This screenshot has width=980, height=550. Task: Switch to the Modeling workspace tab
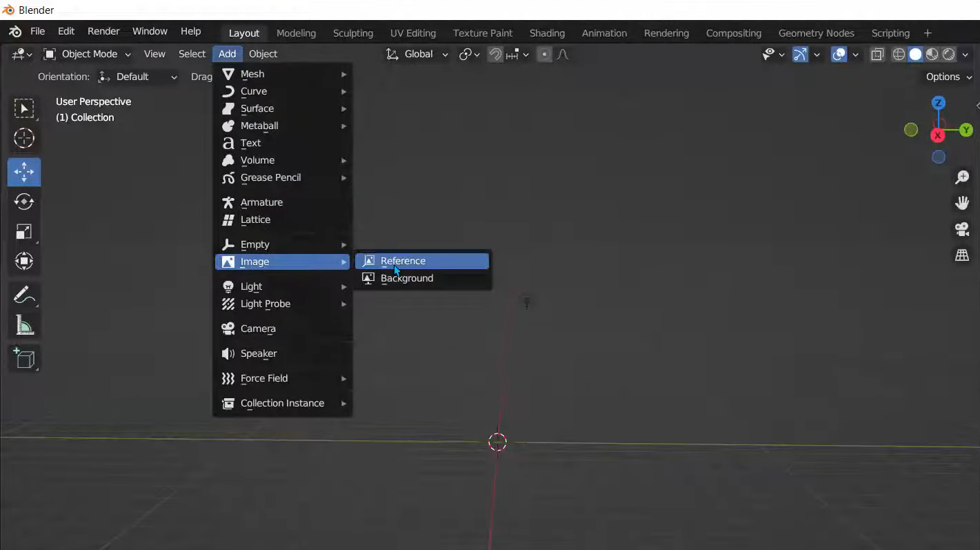coord(296,33)
